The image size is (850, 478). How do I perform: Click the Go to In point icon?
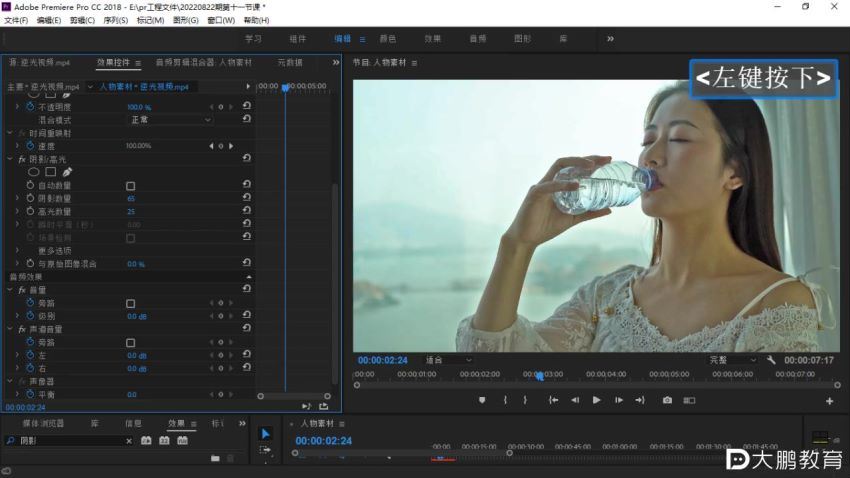pyautogui.click(x=553, y=400)
